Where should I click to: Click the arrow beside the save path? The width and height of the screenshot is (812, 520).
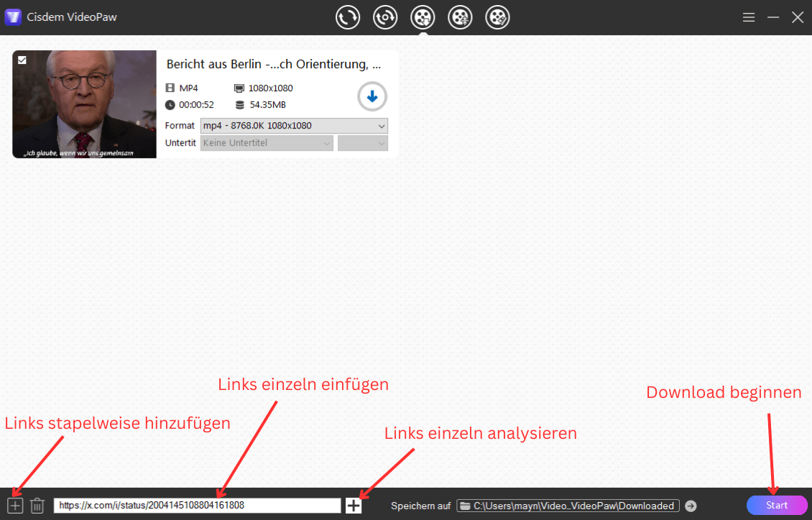pyautogui.click(x=690, y=505)
